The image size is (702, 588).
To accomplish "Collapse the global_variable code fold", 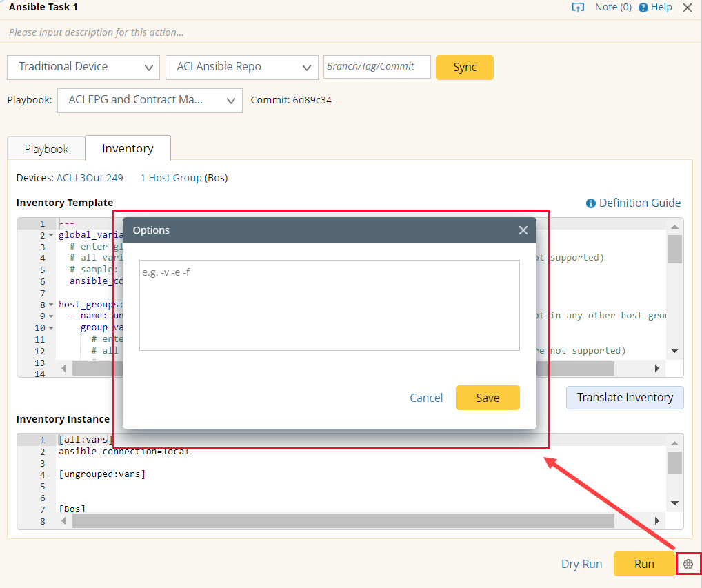I will coord(50,234).
